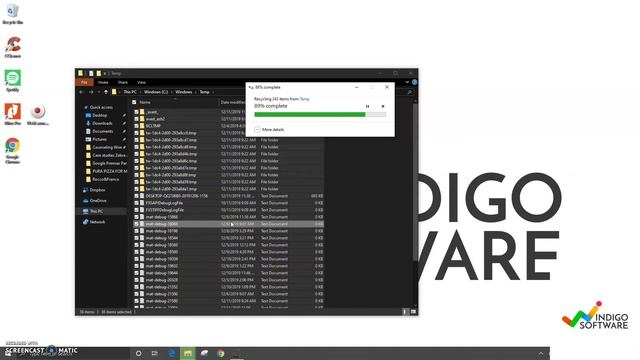
Task: Open the Explorer search box
Action: point(409,92)
